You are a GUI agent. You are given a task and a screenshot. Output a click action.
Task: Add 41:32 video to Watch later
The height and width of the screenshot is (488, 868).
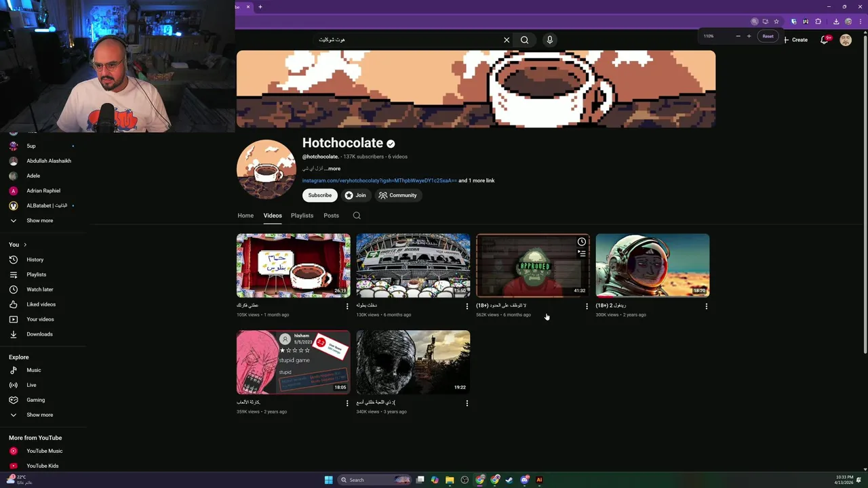582,242
